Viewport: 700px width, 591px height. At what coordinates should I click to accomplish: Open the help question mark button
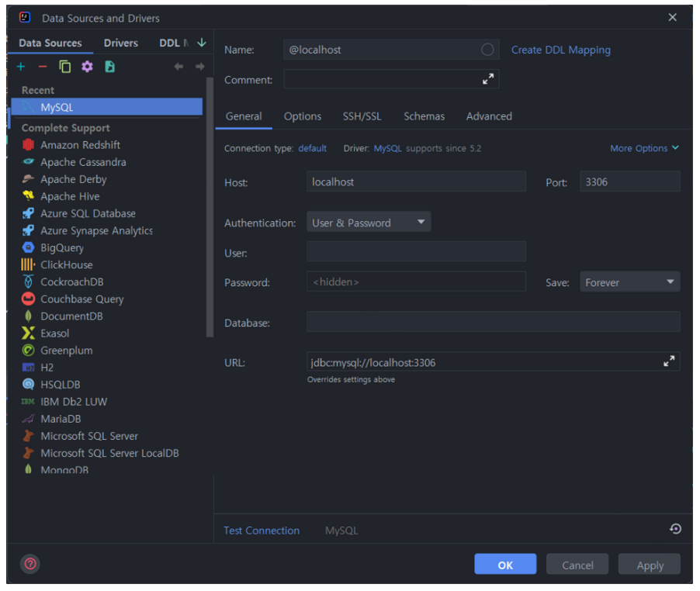(x=30, y=564)
